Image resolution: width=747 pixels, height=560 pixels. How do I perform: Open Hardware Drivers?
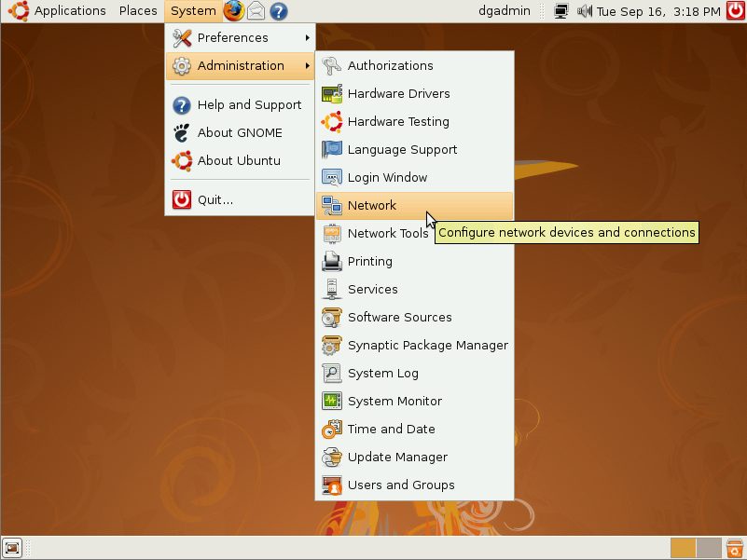[414, 94]
